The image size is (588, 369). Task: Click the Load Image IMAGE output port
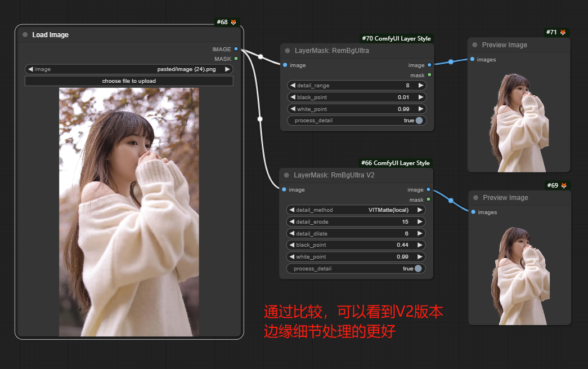tap(236, 50)
